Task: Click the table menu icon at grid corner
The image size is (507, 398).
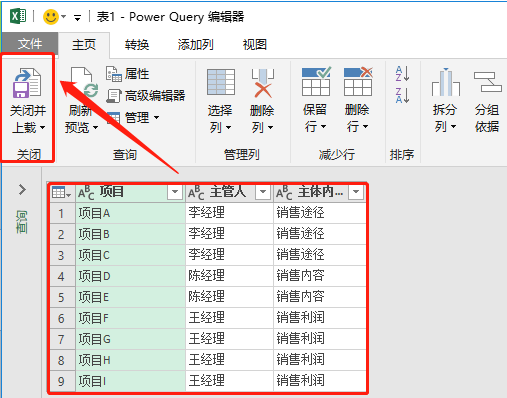Action: 62,192
